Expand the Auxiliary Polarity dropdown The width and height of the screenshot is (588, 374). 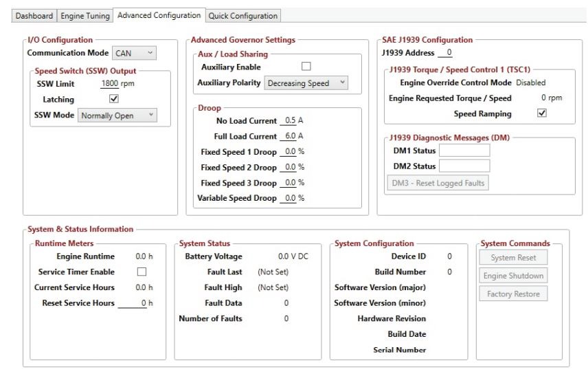[x=306, y=83]
